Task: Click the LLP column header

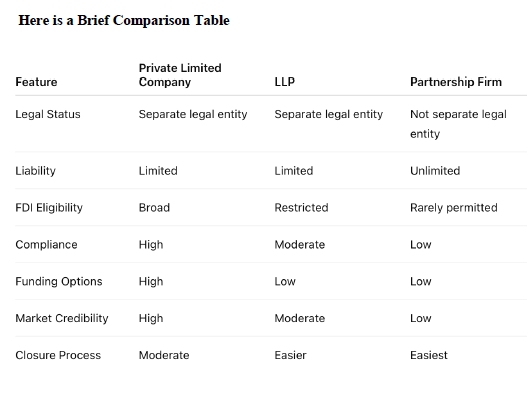Action: [285, 82]
